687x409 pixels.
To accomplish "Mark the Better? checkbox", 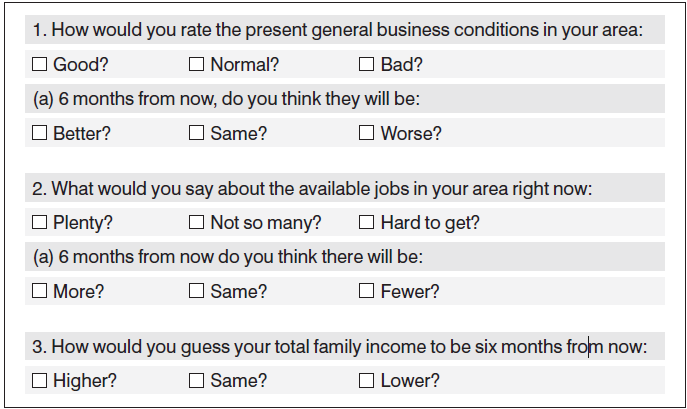I will coord(39,133).
